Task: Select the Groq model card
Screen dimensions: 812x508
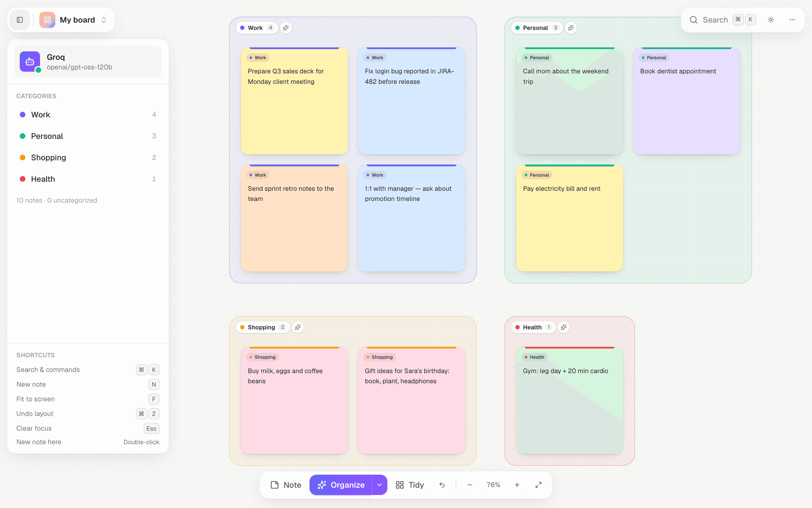Action: (x=88, y=62)
